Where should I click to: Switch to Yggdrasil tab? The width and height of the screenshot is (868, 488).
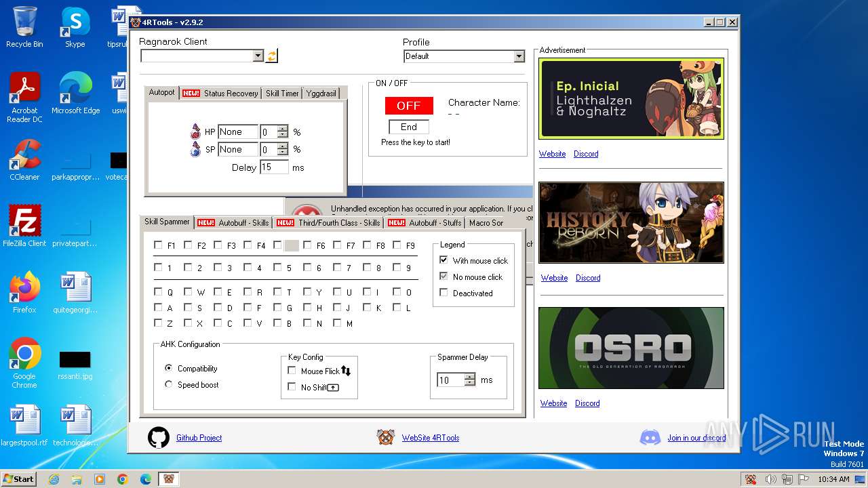tap(321, 93)
